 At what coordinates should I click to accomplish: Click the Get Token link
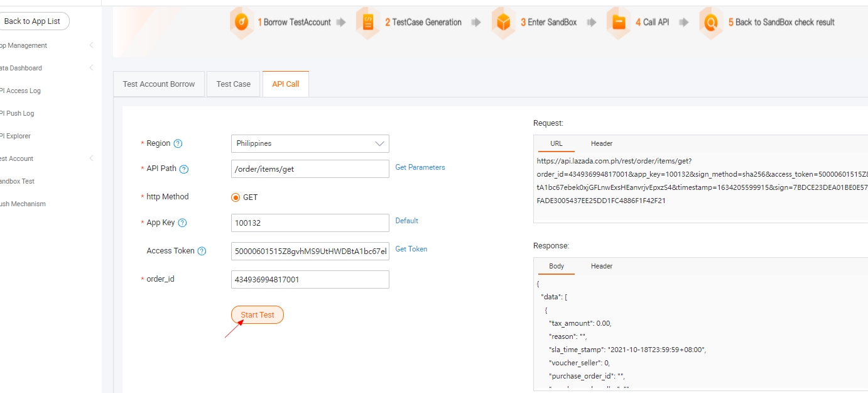(411, 249)
